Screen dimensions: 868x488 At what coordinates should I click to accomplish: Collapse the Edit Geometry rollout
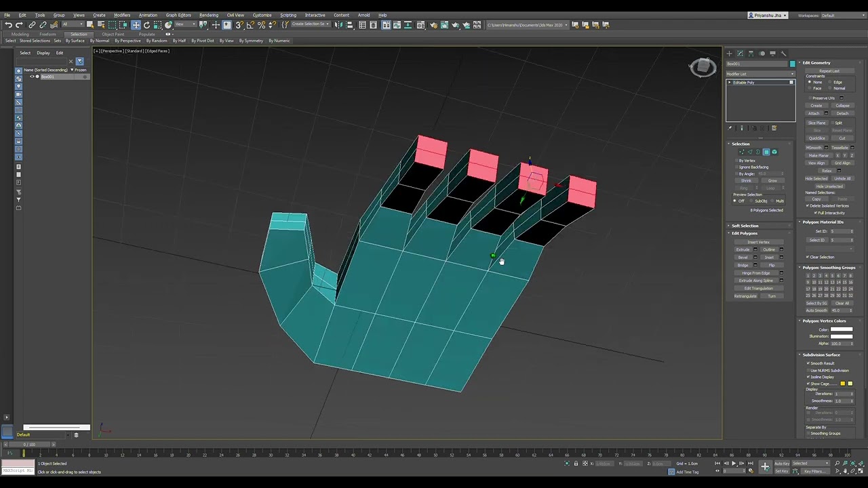tap(816, 63)
